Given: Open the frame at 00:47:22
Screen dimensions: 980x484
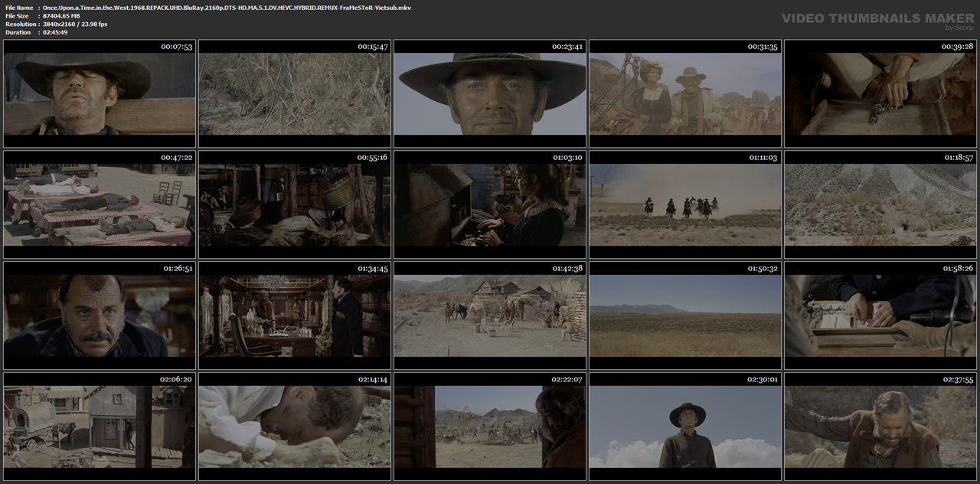Looking at the screenshot, I should coord(100,204).
